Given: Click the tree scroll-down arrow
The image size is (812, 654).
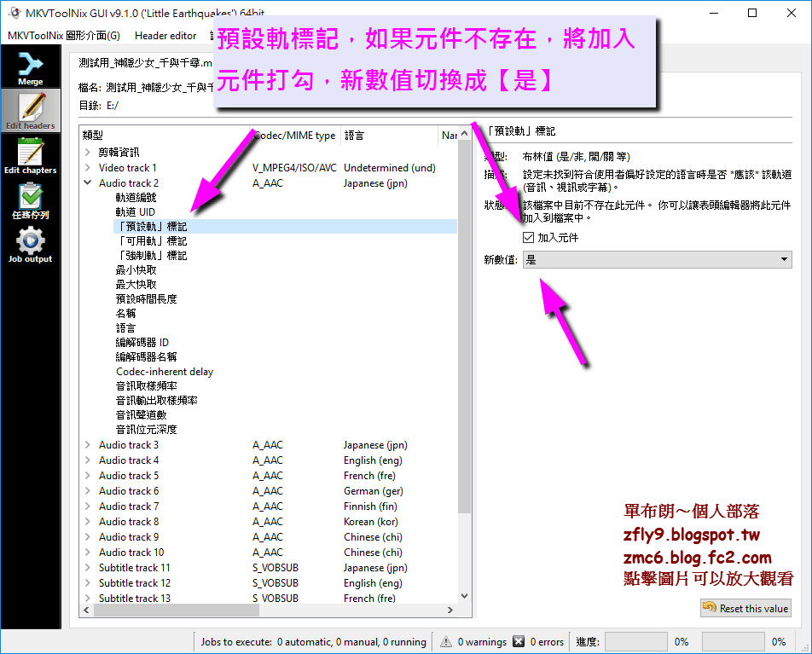Looking at the screenshot, I should (x=465, y=596).
